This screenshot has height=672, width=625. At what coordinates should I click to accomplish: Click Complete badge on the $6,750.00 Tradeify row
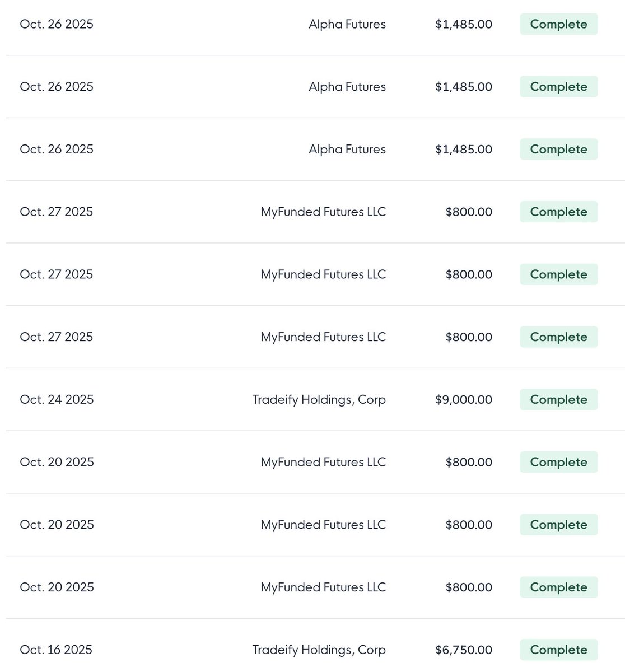point(558,650)
